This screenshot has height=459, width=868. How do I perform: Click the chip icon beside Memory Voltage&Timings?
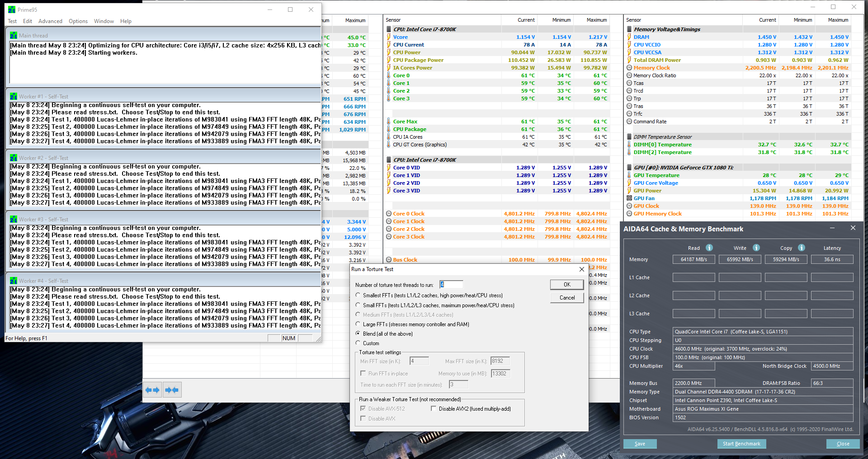point(629,29)
